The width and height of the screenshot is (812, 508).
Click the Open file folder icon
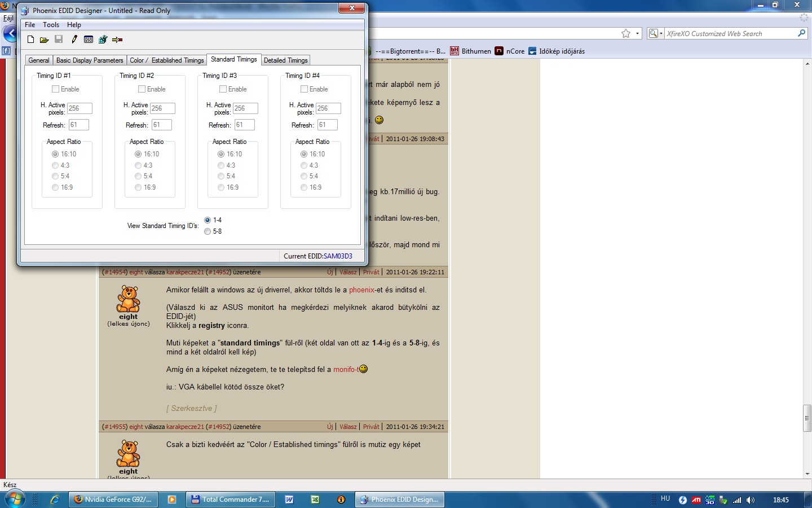(x=44, y=40)
